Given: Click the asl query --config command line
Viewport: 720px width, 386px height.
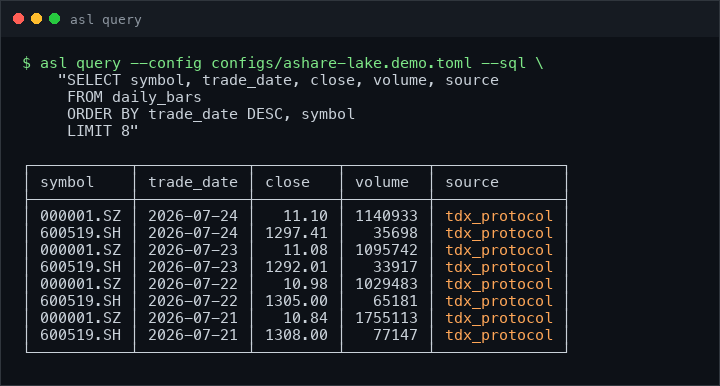Looking at the screenshot, I should click(x=283, y=63).
